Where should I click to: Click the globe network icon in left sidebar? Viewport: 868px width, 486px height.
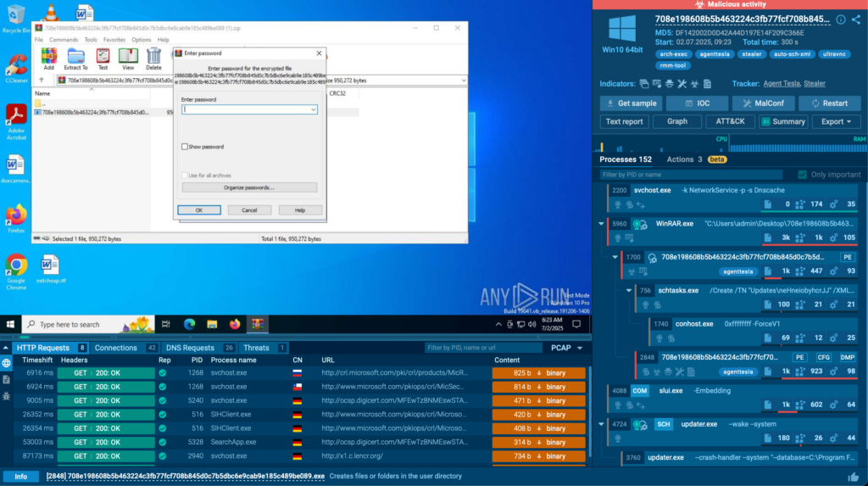click(x=7, y=363)
